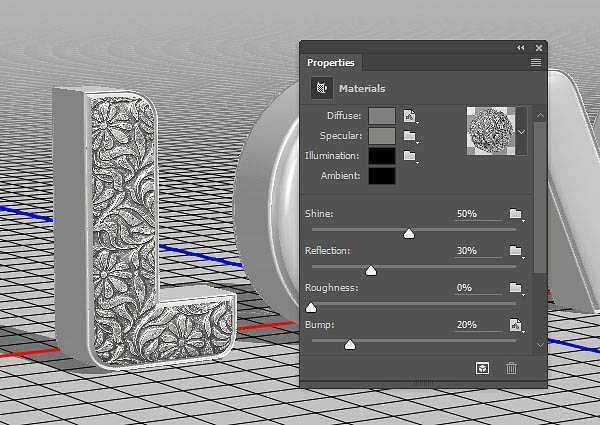Viewport: 600px width, 425px height.
Task: Open the Diffuse texture file menu
Action: tap(410, 117)
